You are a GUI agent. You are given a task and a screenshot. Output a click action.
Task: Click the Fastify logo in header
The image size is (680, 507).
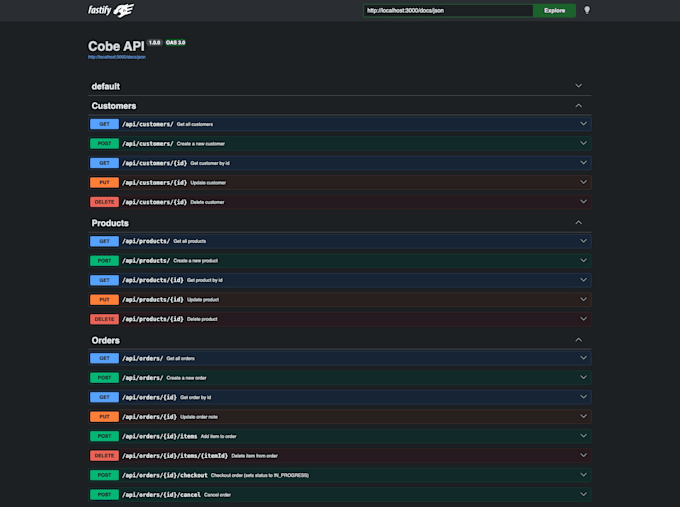pos(111,10)
